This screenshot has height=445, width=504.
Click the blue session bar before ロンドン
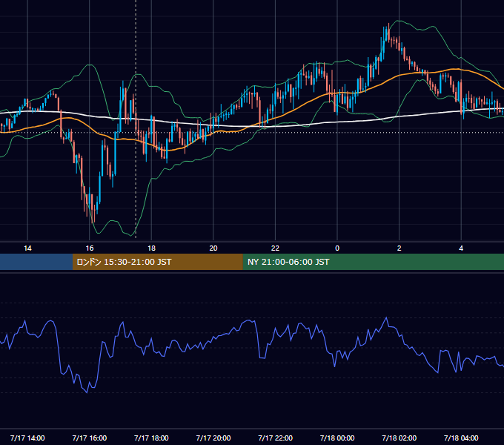(x=36, y=262)
